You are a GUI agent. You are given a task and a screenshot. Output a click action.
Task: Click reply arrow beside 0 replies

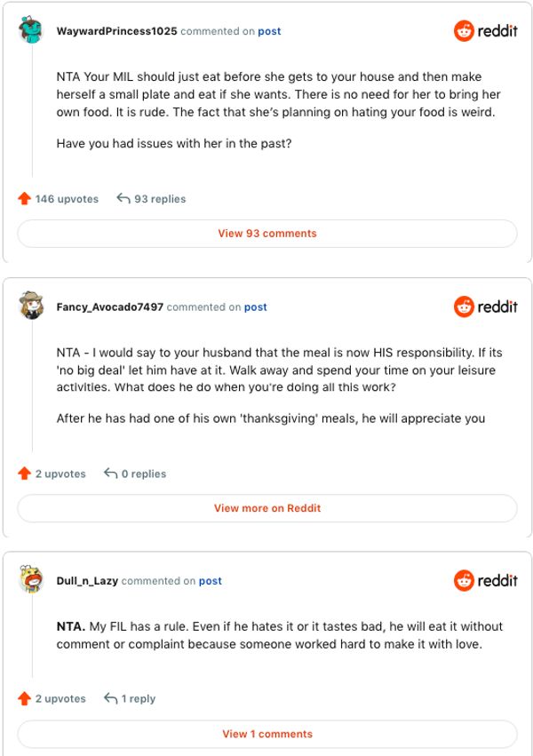(x=111, y=473)
